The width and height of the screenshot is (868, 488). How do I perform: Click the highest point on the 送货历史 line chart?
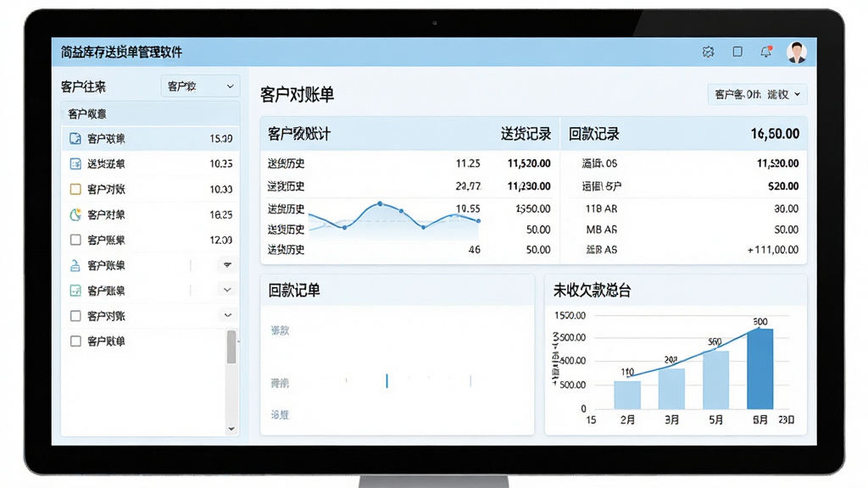[x=380, y=204]
